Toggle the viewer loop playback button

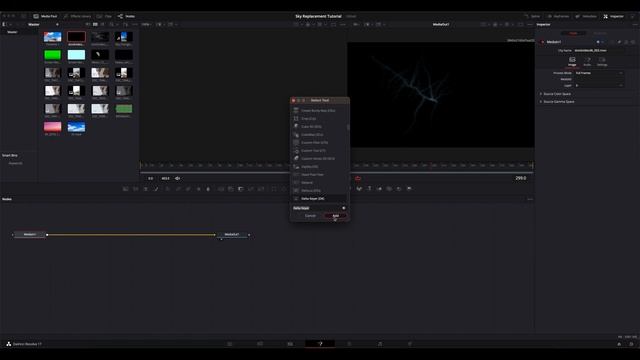click(358, 178)
